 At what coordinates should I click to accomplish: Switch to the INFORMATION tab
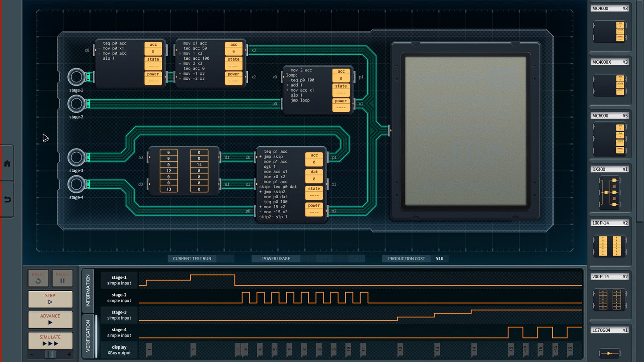(88, 290)
